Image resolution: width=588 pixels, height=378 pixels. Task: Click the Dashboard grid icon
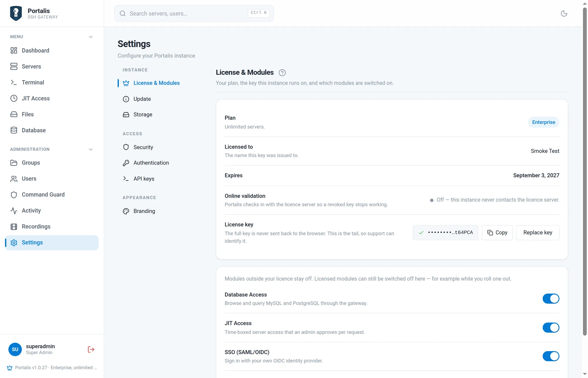click(x=14, y=51)
